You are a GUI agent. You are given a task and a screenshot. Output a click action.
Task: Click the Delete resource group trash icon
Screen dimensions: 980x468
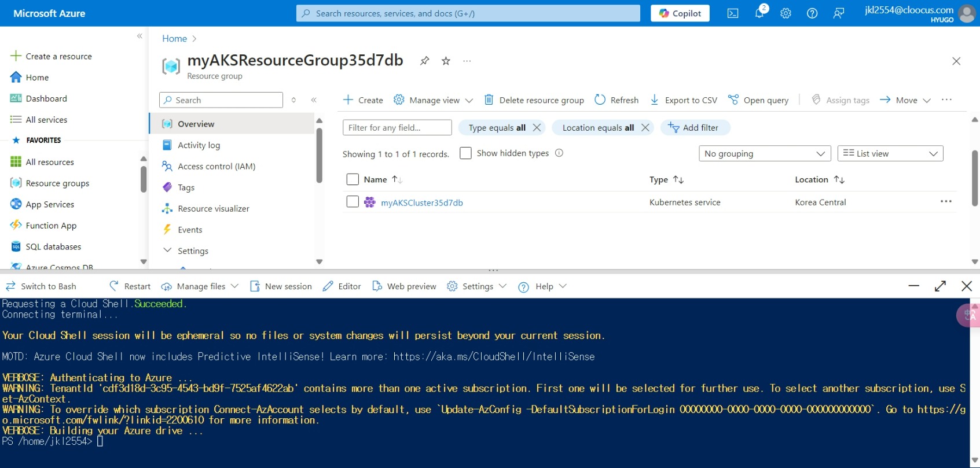[x=489, y=100]
